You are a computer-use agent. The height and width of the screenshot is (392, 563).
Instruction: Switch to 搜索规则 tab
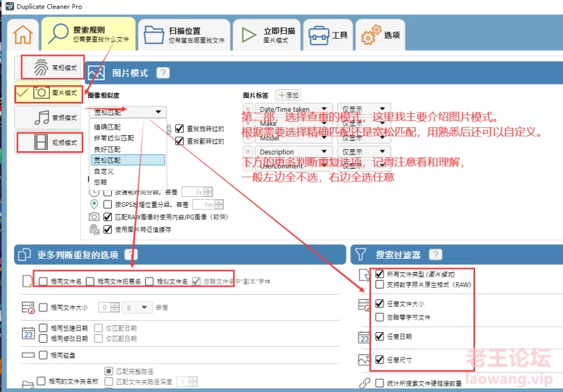pyautogui.click(x=89, y=34)
